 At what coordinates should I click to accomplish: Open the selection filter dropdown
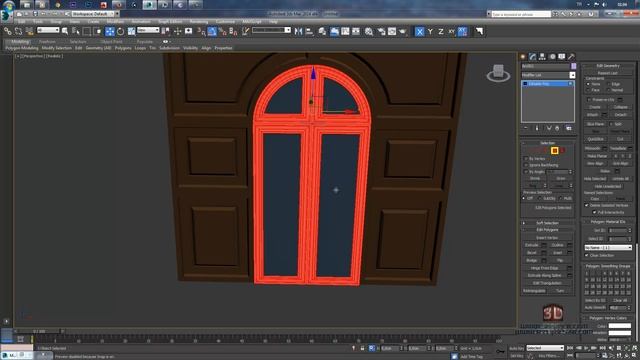(x=48, y=30)
